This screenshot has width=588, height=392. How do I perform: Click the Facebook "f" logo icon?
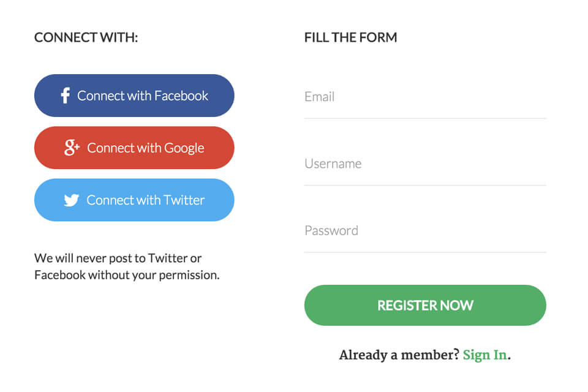[x=65, y=96]
